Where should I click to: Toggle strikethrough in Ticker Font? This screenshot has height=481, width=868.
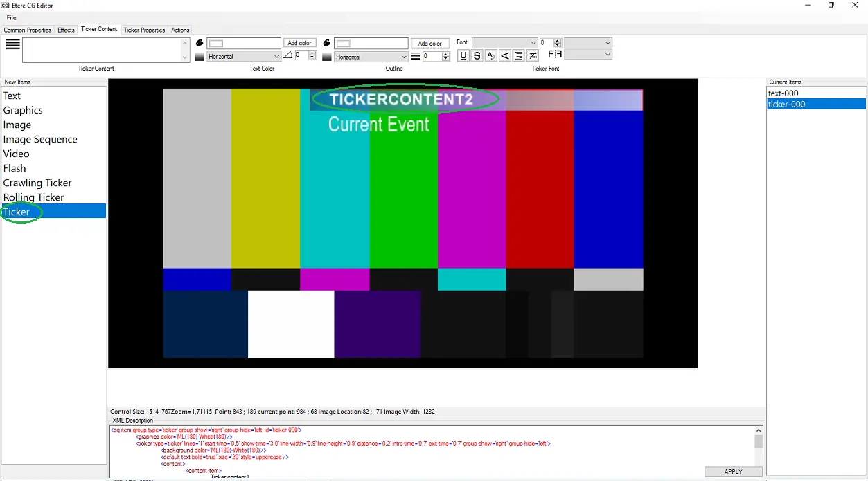click(477, 56)
